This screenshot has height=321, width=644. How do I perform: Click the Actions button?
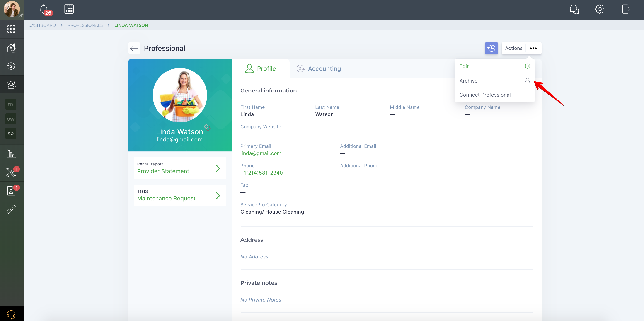513,48
